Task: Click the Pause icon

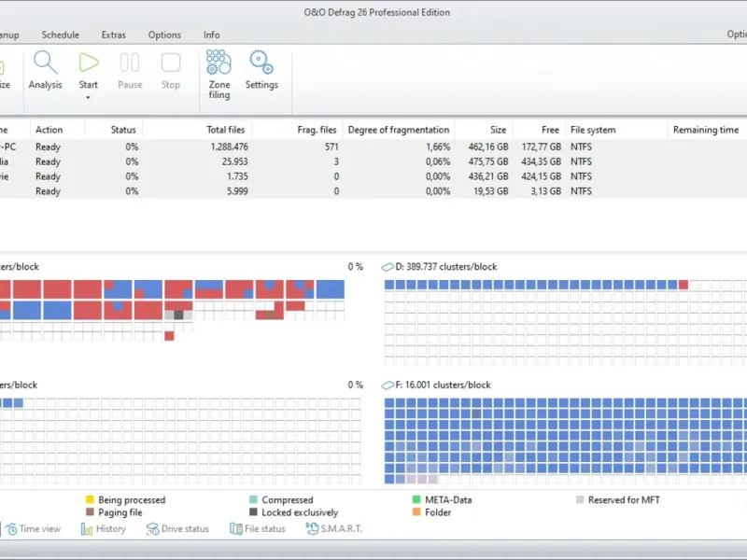Action: tap(130, 63)
